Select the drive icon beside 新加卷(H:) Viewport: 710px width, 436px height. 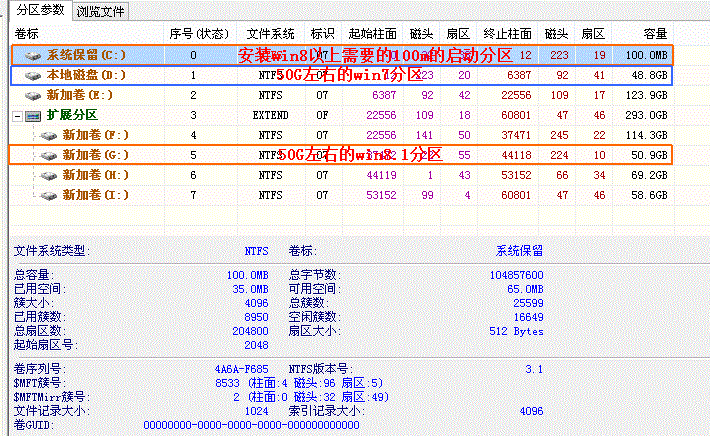click(x=48, y=174)
